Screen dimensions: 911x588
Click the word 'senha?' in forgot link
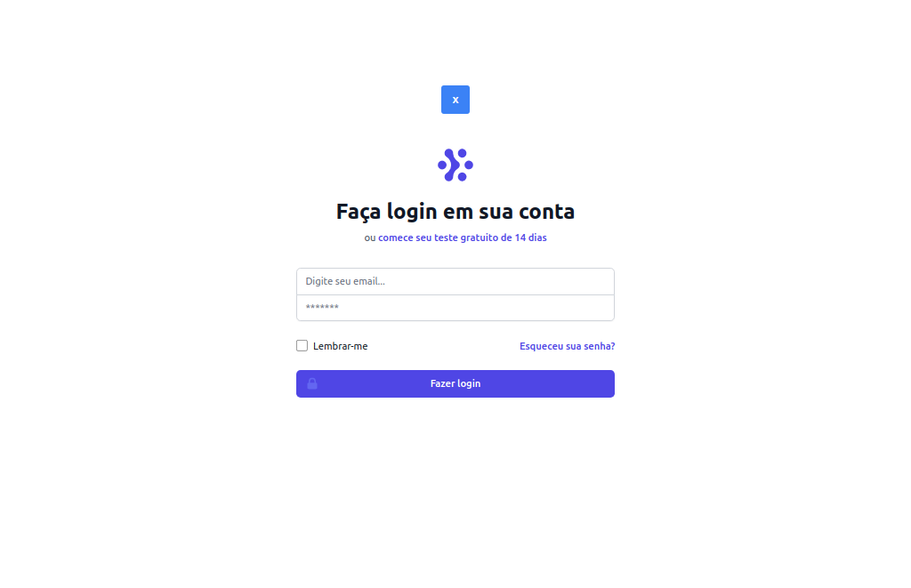tap(599, 346)
